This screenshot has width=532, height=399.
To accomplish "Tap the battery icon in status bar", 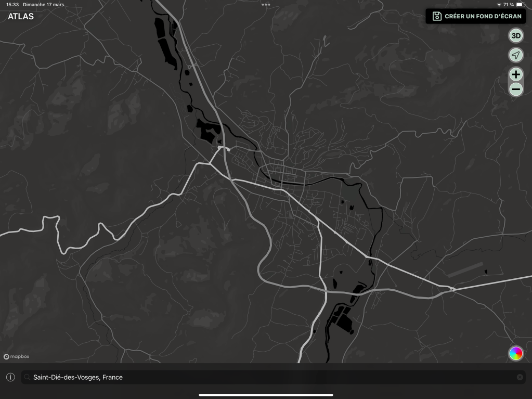I will [x=520, y=5].
